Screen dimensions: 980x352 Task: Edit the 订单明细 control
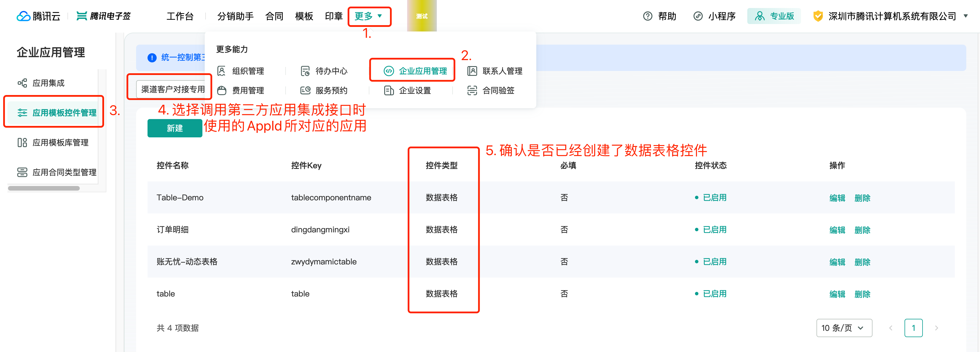coord(837,230)
